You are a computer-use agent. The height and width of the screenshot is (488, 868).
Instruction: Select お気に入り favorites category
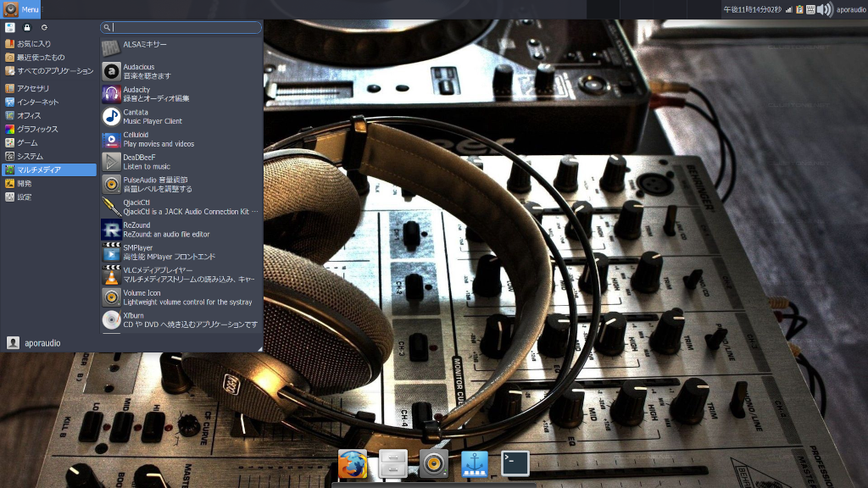click(49, 44)
